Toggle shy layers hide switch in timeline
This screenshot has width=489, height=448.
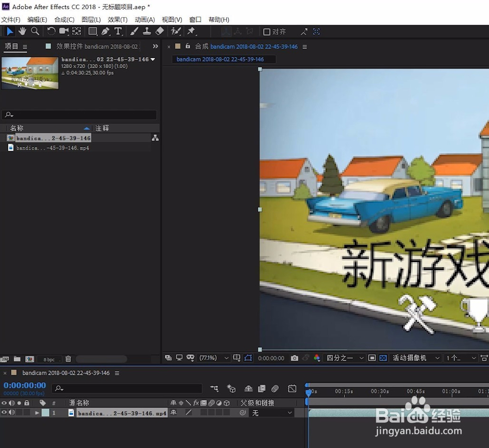click(x=248, y=388)
